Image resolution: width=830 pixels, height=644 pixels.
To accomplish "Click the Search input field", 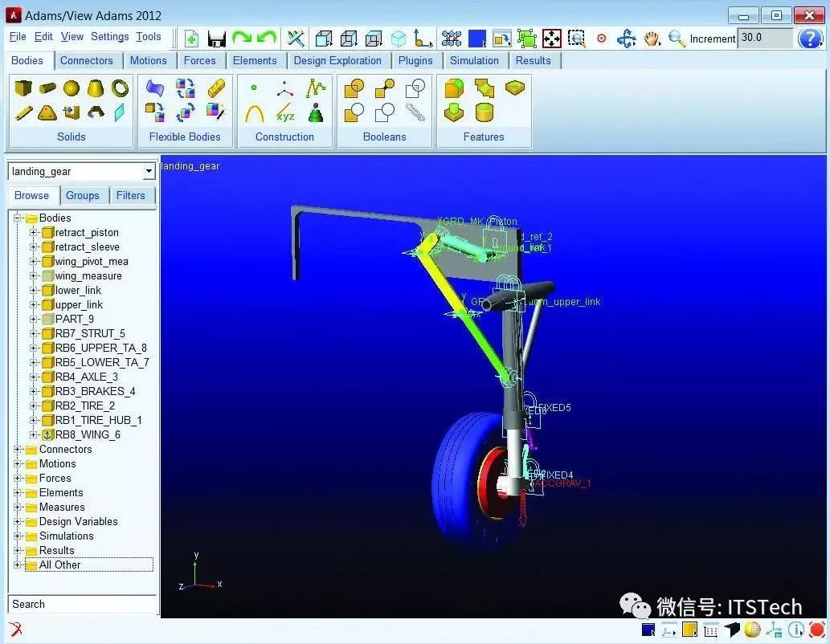I will click(83, 605).
